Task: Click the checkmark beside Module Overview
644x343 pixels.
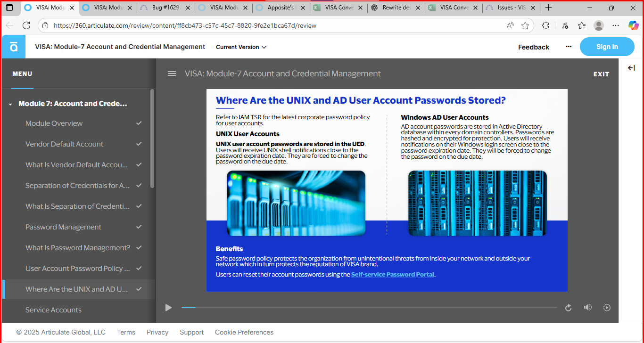Action: point(139,123)
